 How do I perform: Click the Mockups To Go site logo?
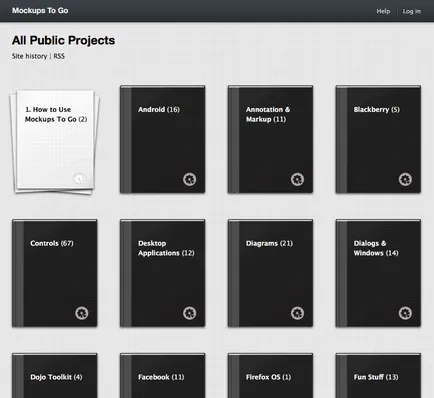pyautogui.click(x=40, y=11)
